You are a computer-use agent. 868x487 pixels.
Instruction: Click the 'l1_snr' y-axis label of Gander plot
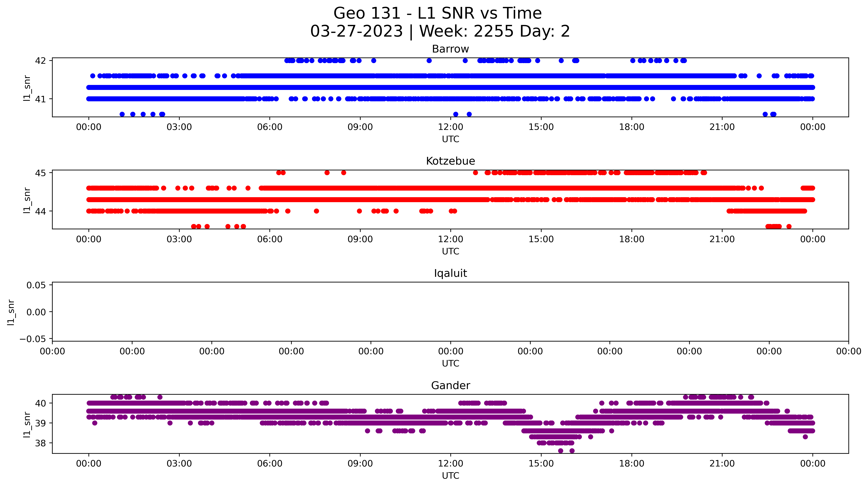[x=27, y=425]
